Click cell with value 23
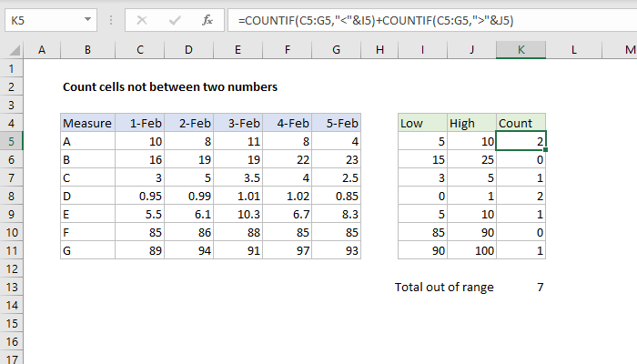637x364 pixels. pyautogui.click(x=337, y=159)
